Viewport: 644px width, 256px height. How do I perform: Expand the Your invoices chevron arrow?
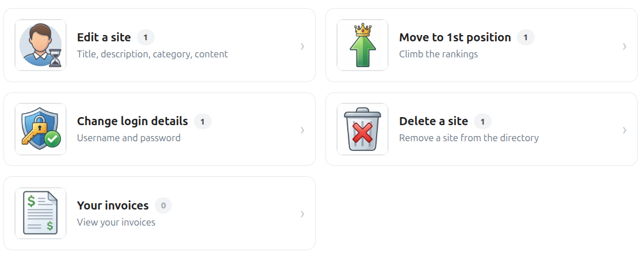click(x=302, y=214)
